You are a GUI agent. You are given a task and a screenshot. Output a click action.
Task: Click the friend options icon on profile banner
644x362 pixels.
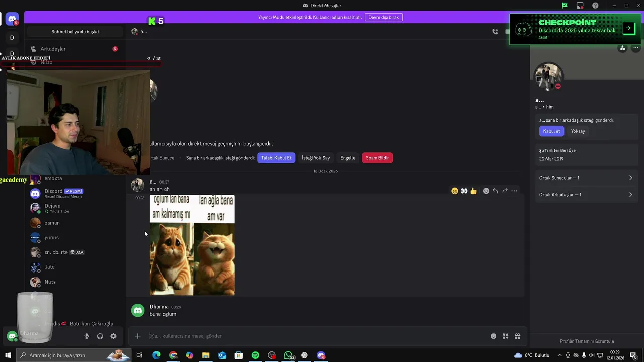623,48
